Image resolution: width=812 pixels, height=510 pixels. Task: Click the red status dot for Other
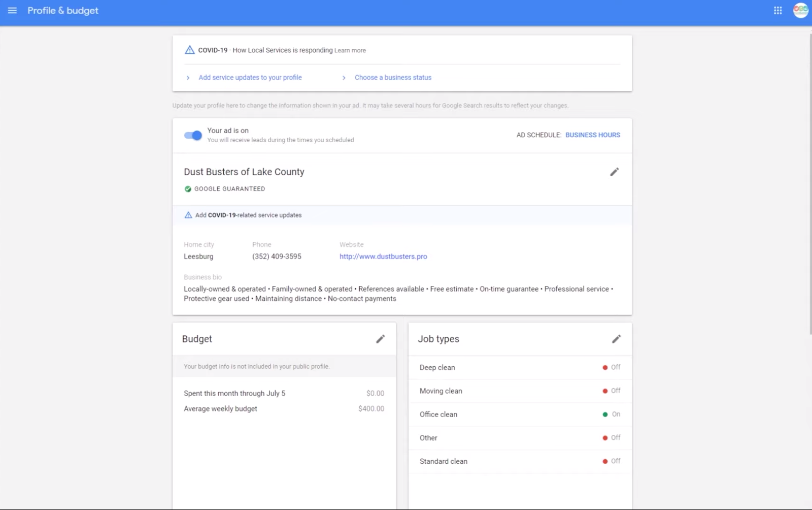(605, 437)
